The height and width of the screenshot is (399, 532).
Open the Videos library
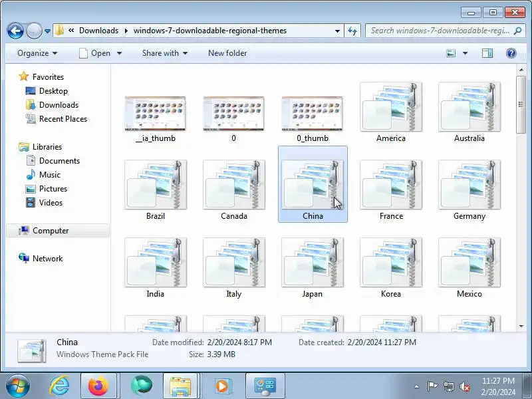pyautogui.click(x=44, y=203)
